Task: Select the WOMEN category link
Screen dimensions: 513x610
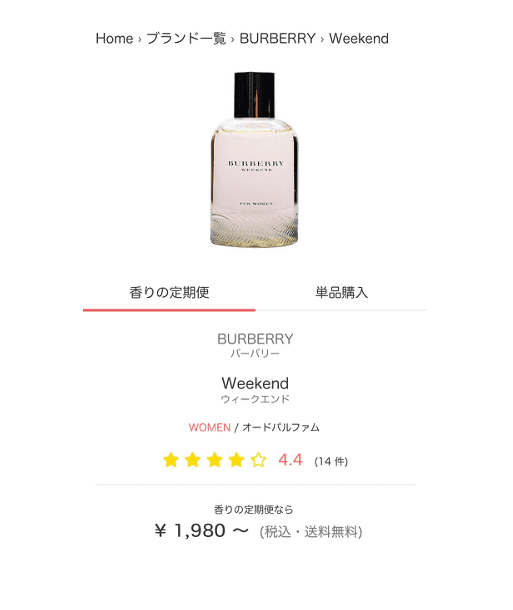Action: (210, 428)
